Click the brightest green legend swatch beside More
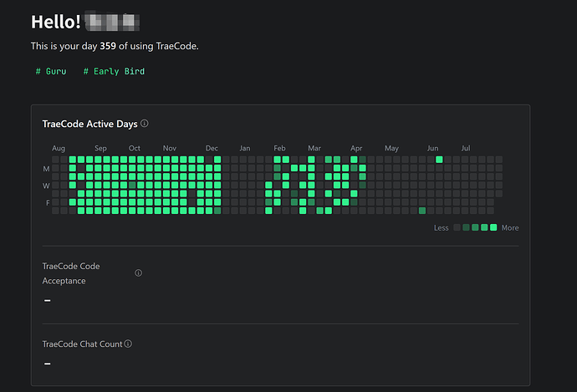The width and height of the screenshot is (577, 392). (x=493, y=227)
